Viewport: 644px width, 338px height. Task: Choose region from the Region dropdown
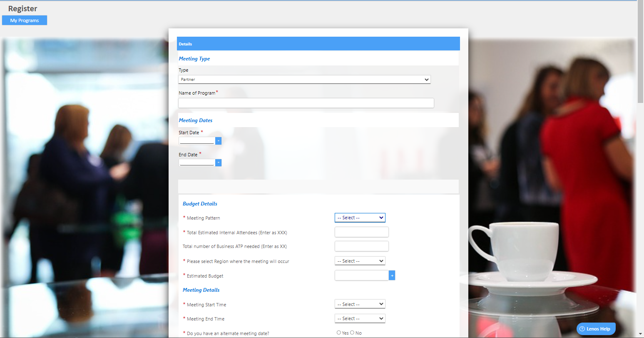pos(360,261)
